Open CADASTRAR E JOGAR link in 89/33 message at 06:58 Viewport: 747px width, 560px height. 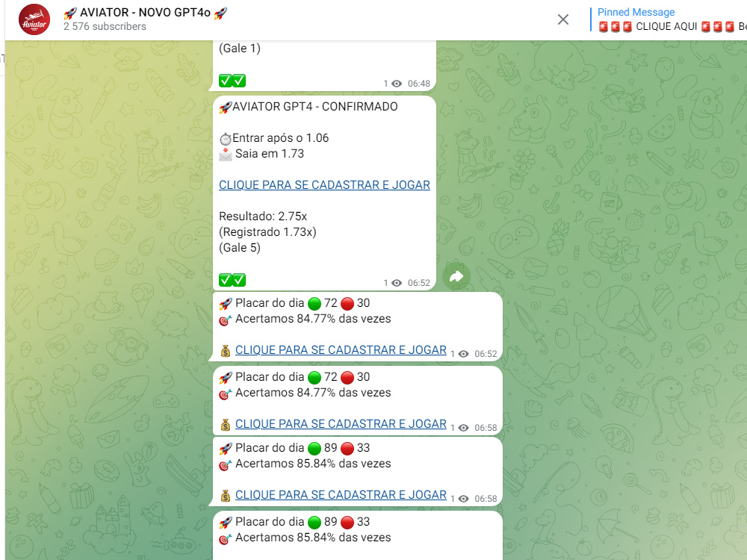341,495
